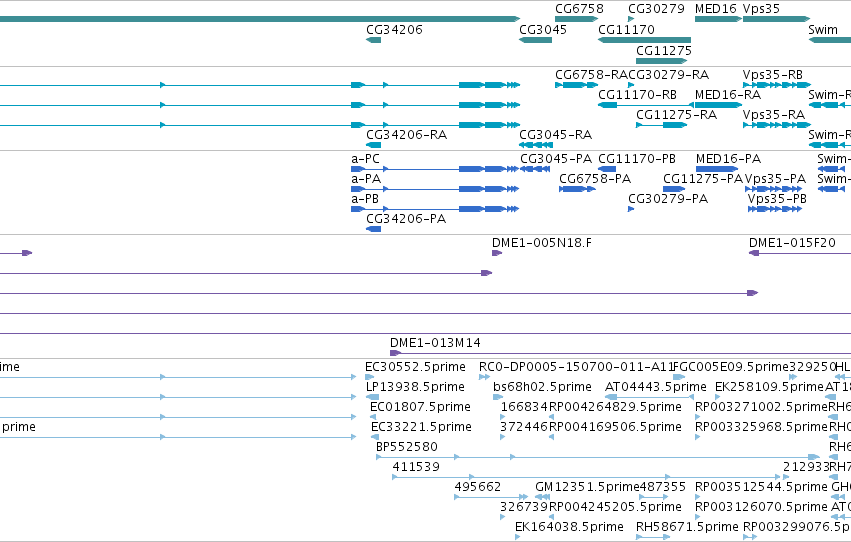Open the MED16 gene feature
This screenshot has height=542, width=851.
pos(718,19)
